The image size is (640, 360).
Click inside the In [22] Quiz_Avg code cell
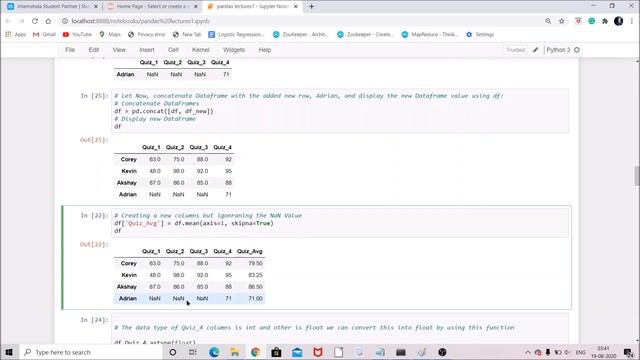(x=340, y=223)
